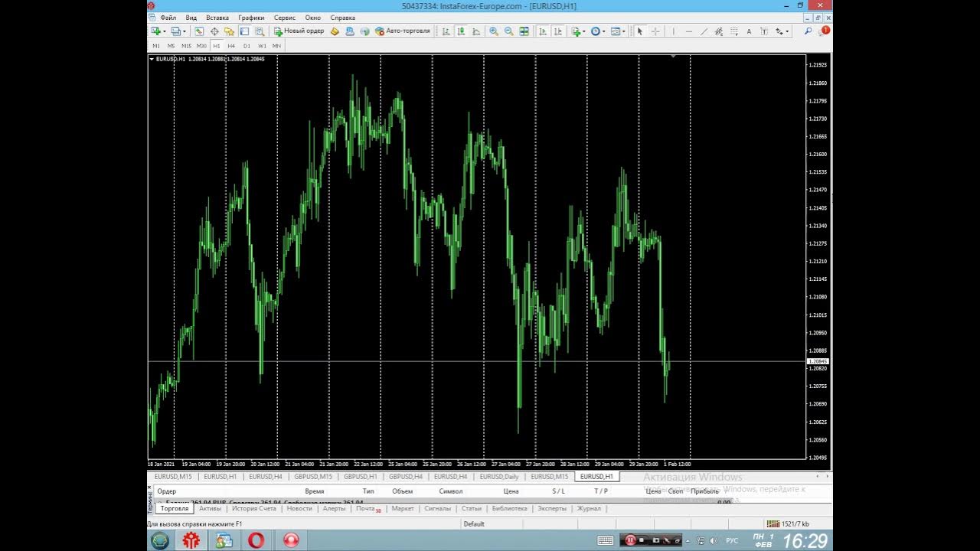
Task: Toggle chart shift button
Action: (x=557, y=31)
